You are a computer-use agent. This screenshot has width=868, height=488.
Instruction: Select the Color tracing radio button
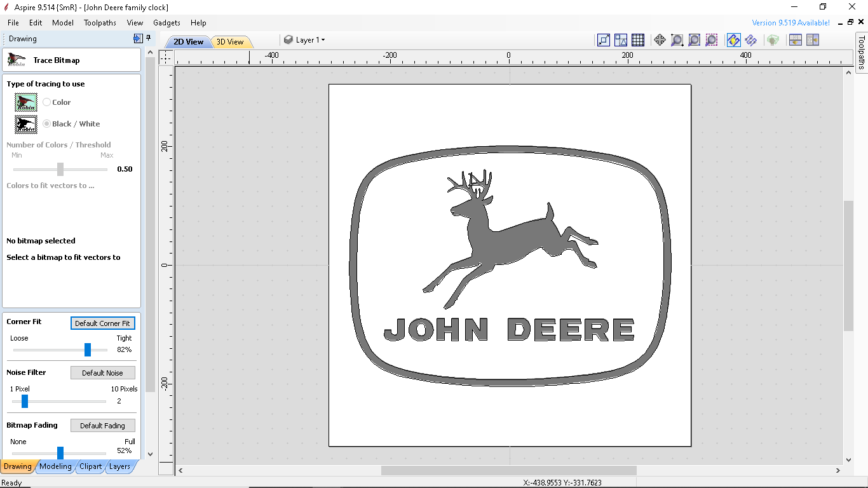pyautogui.click(x=47, y=102)
